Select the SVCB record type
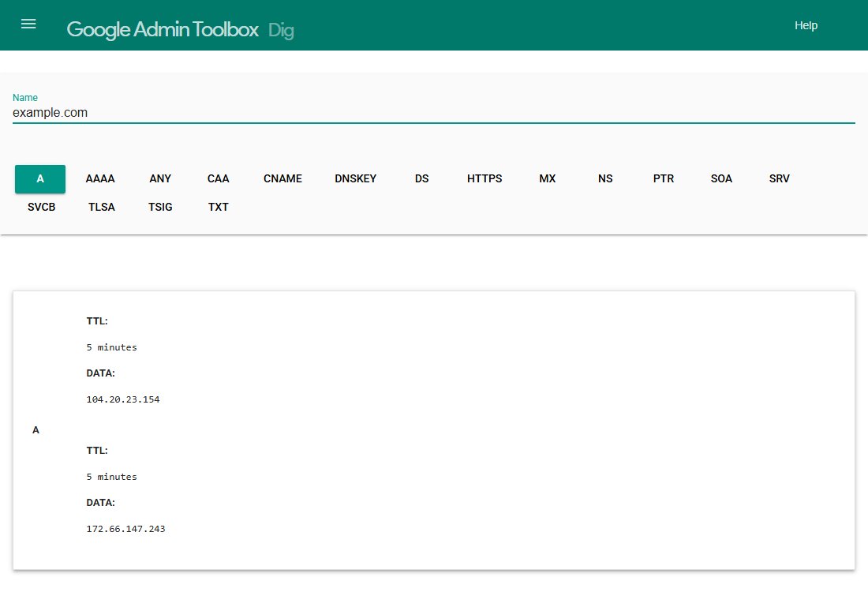The image size is (868, 592). pos(42,207)
